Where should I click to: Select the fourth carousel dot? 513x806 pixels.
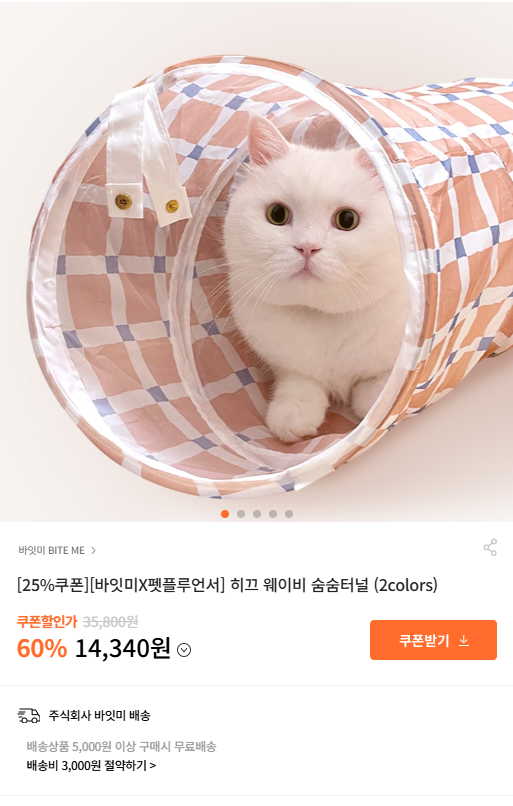point(273,514)
